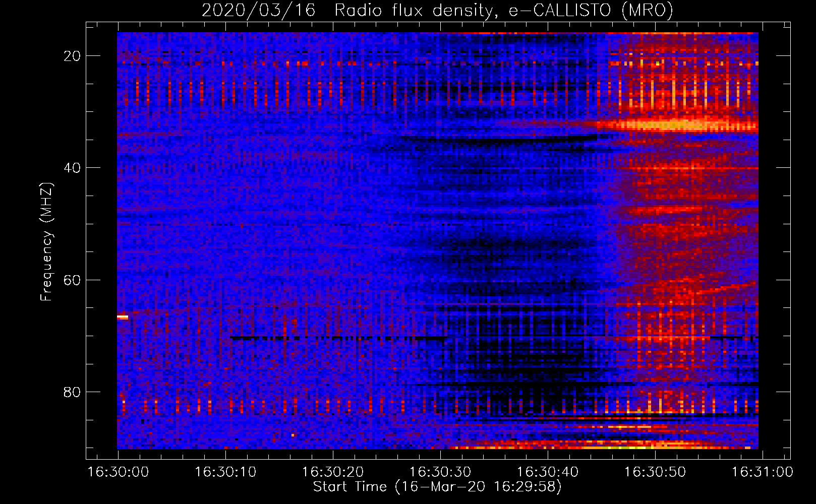Click the bright white spot near 66 MHz at the plot's left edge
This screenshot has width=816, height=504.
tap(123, 317)
